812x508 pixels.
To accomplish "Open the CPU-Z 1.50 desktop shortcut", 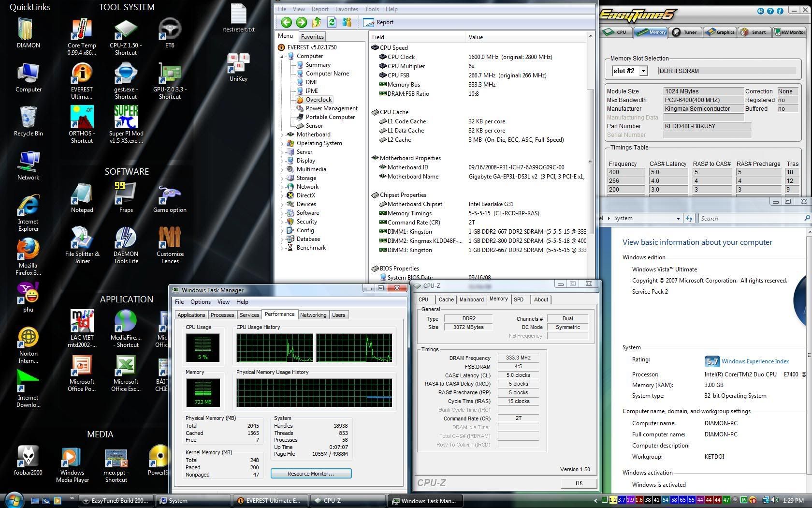I will coord(126,36).
